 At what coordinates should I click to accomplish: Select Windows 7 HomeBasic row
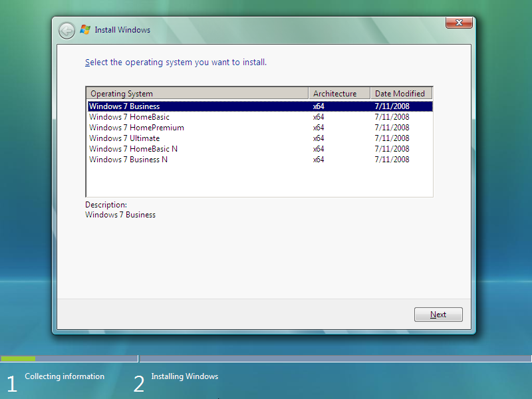[x=260, y=117]
